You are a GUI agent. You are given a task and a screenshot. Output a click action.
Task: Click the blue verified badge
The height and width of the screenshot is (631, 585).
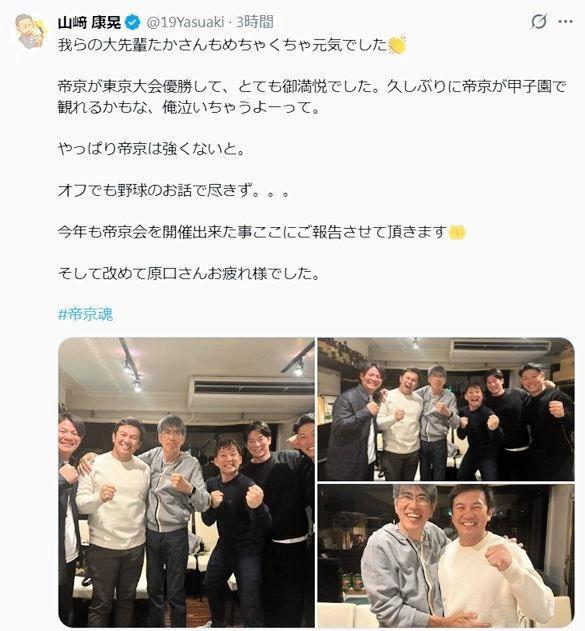coord(132,22)
